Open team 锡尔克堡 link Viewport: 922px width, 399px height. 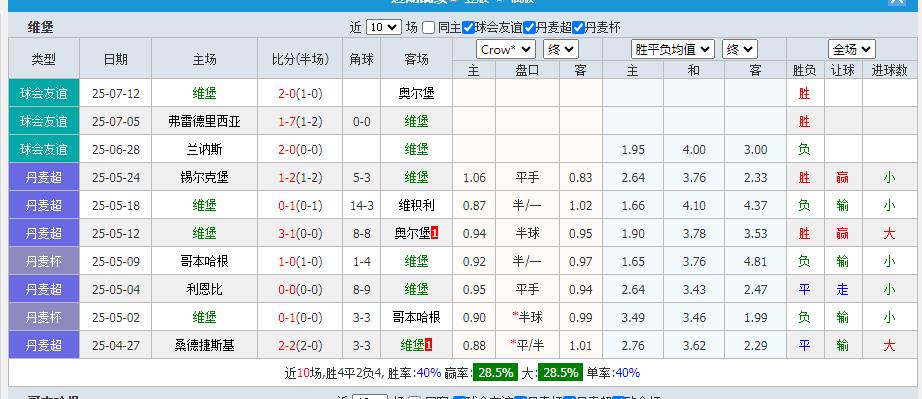coord(205,177)
